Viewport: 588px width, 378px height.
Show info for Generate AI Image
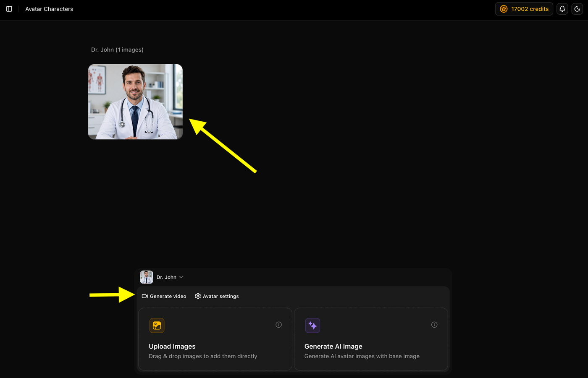pyautogui.click(x=434, y=325)
